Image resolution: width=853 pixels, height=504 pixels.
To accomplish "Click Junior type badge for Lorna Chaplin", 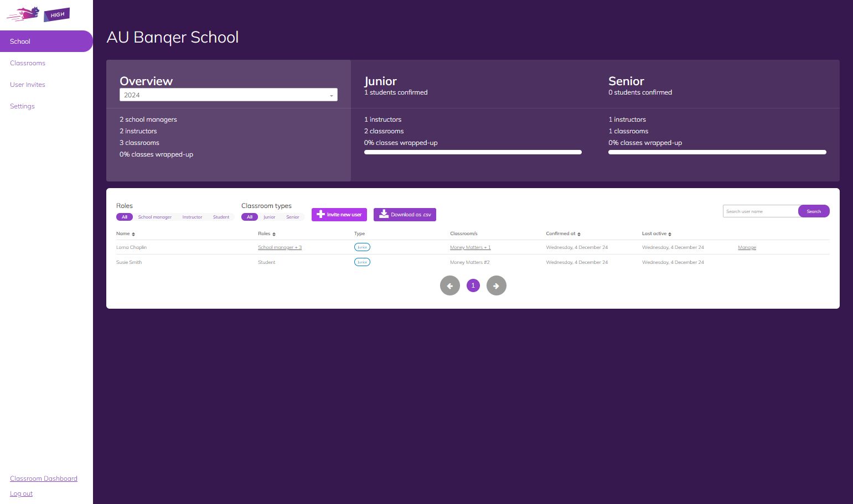I will (362, 247).
